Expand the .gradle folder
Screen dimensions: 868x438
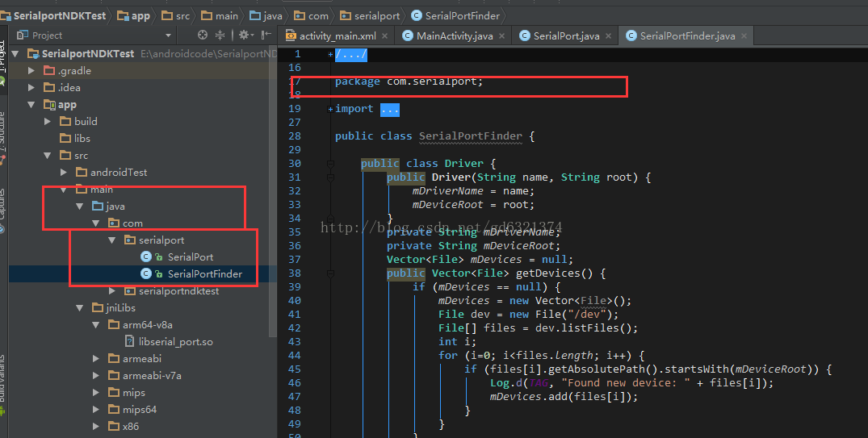pos(31,71)
